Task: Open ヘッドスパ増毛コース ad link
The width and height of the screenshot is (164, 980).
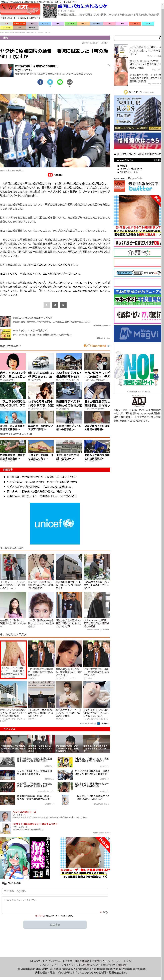Action: (x=24, y=812)
